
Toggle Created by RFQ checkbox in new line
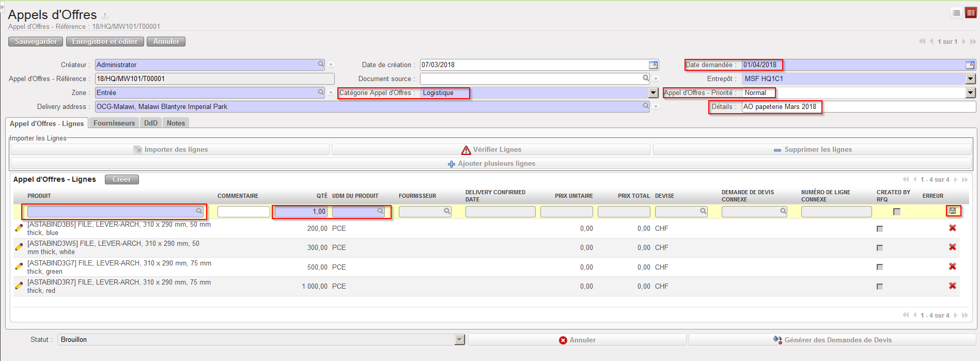click(896, 212)
